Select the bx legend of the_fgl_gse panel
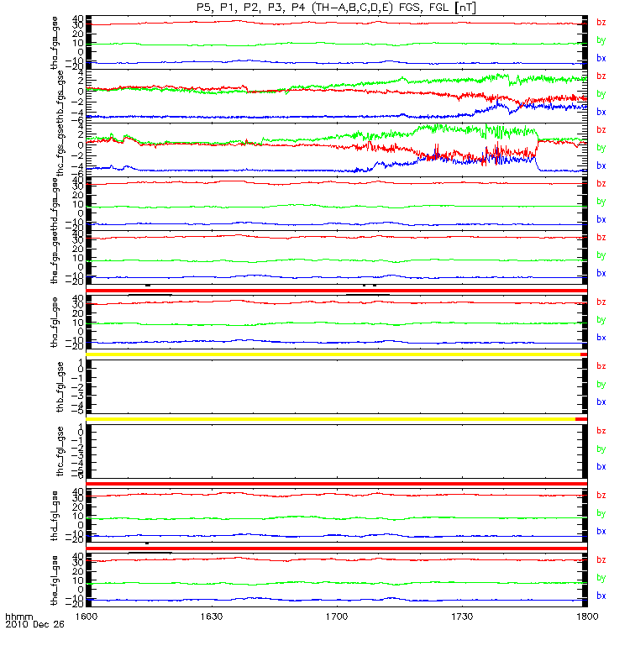The height and width of the screenshot is (672, 630). point(601,596)
